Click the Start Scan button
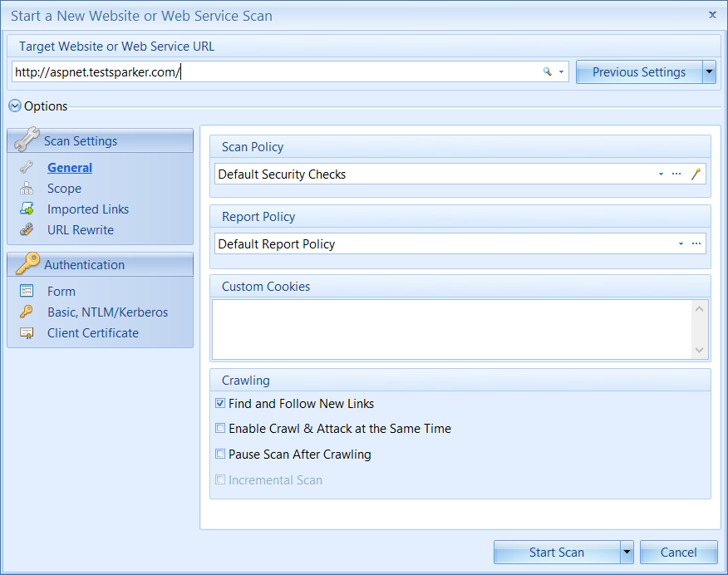728x575 pixels. [557, 552]
